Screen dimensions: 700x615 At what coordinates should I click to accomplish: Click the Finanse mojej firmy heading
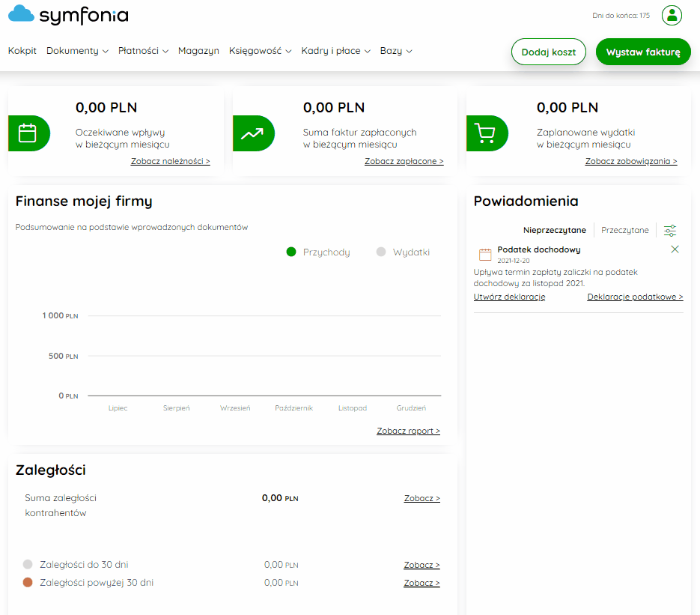tap(84, 202)
